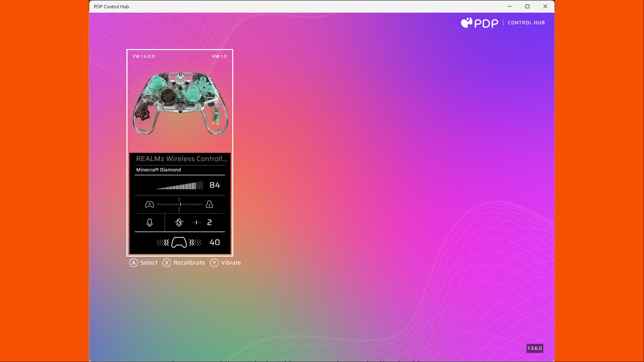This screenshot has width=644, height=362.
Task: Click the vibration value 40
Action: pyautogui.click(x=215, y=242)
